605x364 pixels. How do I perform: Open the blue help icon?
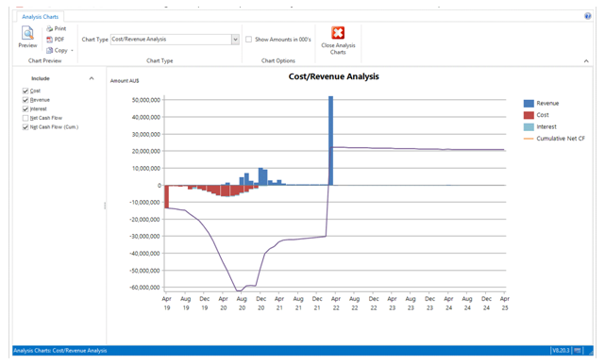point(588,16)
